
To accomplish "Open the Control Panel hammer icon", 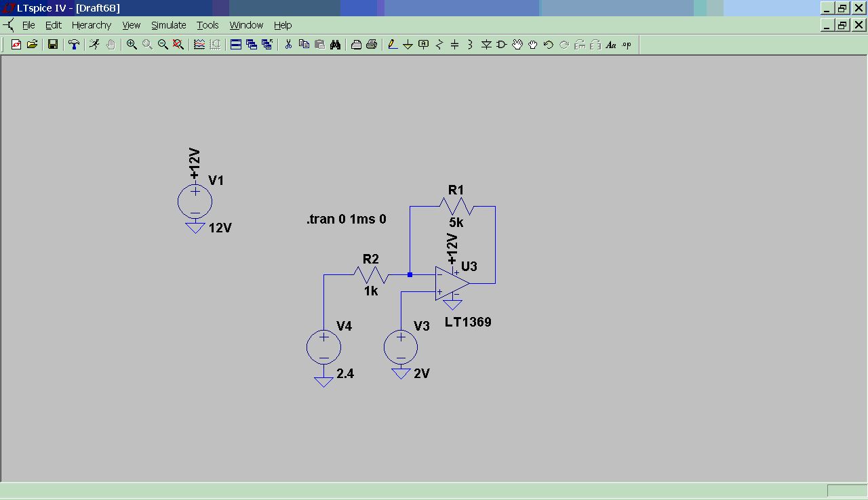I will (x=74, y=45).
